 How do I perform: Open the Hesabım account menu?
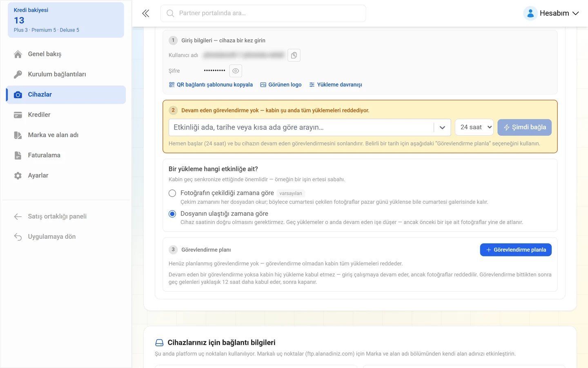[551, 13]
